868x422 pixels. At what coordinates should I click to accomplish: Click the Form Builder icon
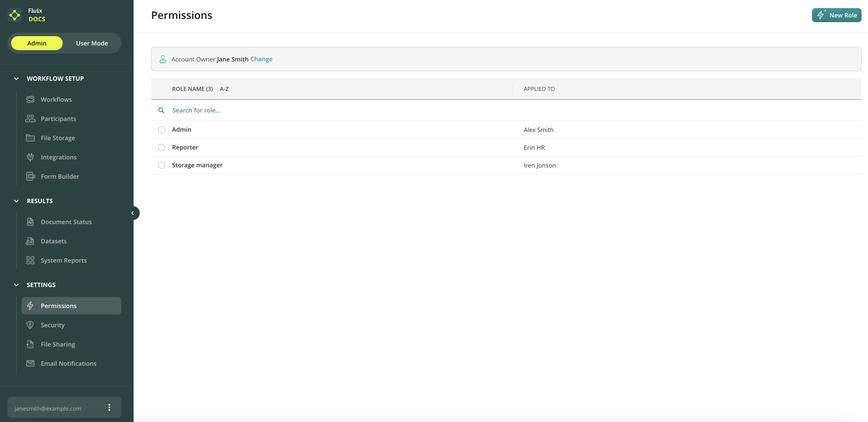(30, 176)
